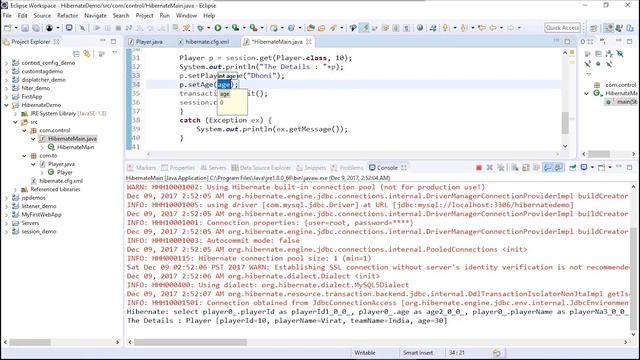Click Open Perspective icon
The width and height of the screenshot is (640, 360).
pyautogui.click(x=594, y=28)
